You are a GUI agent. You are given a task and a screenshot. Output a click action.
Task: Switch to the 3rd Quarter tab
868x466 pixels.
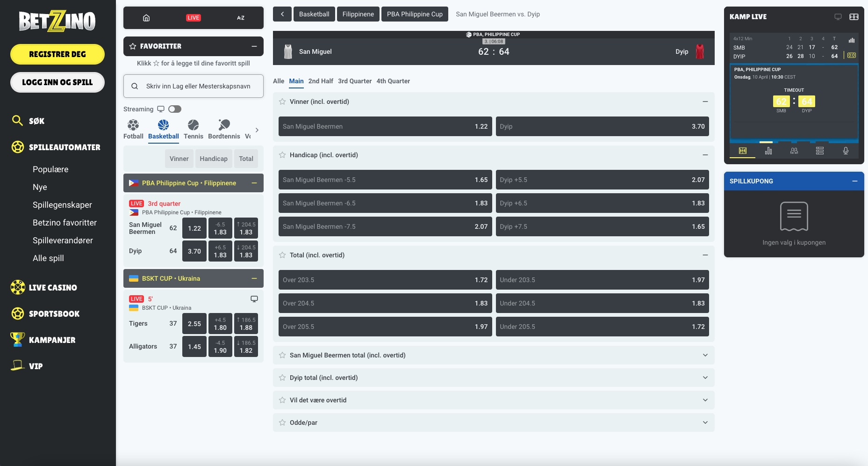(354, 81)
